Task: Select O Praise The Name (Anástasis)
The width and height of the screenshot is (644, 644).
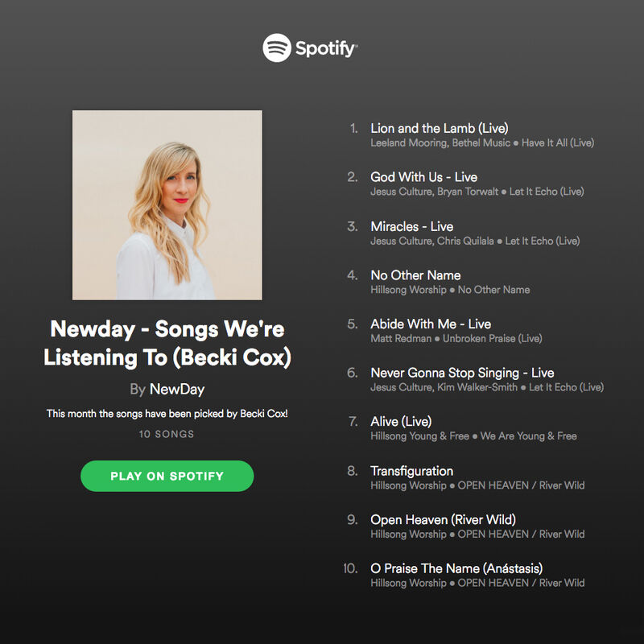Action: pyautogui.click(x=456, y=568)
